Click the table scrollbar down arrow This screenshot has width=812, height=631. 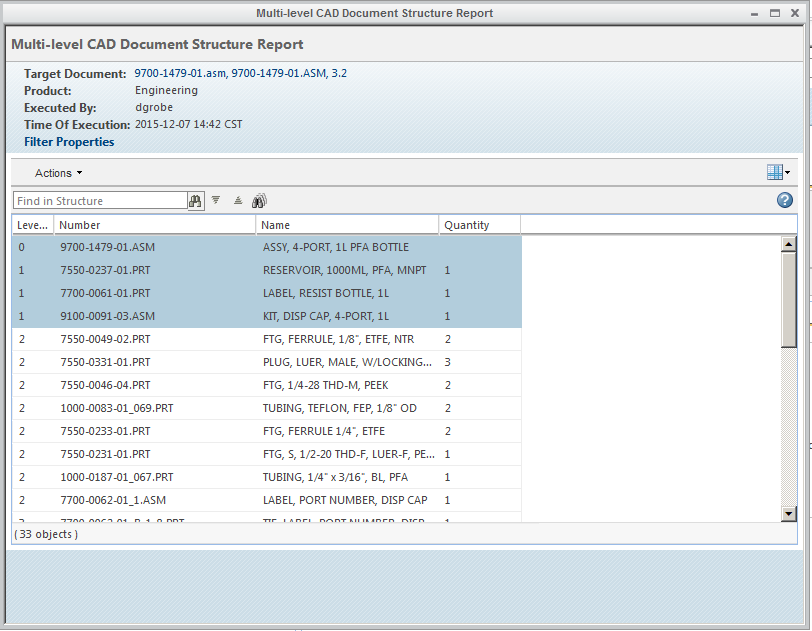click(x=788, y=514)
